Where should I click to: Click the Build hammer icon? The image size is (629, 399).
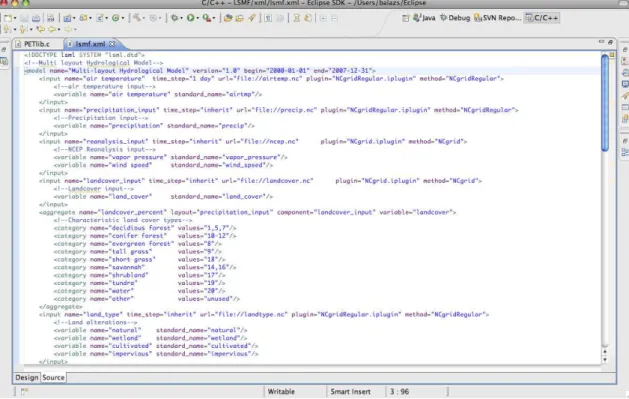(x=137, y=18)
